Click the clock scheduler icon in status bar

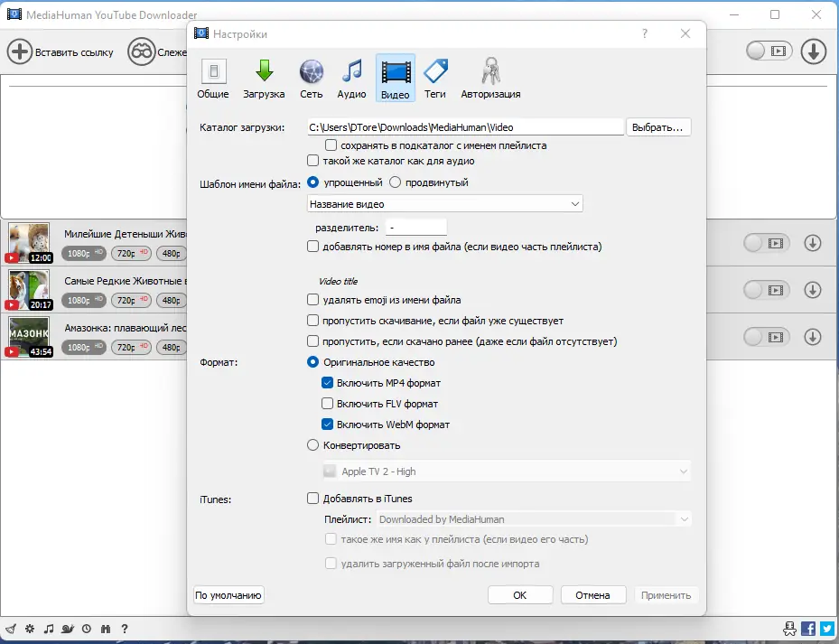[87, 629]
